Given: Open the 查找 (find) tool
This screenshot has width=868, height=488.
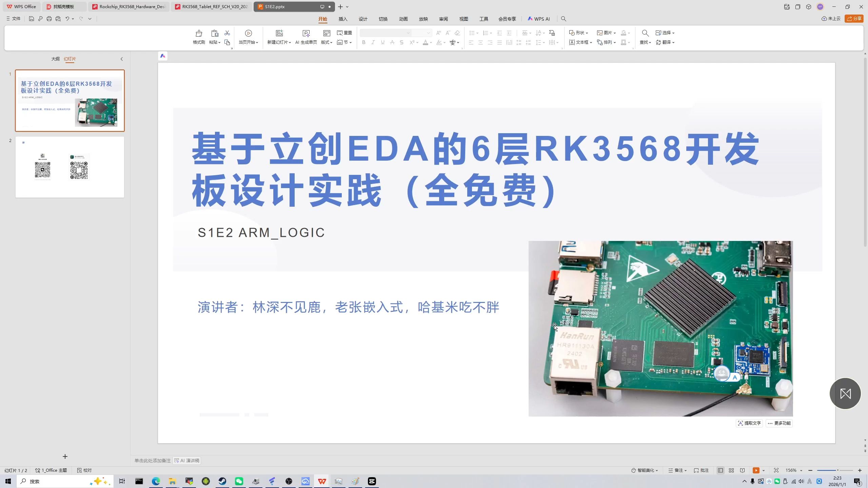Looking at the screenshot, I should tap(644, 42).
